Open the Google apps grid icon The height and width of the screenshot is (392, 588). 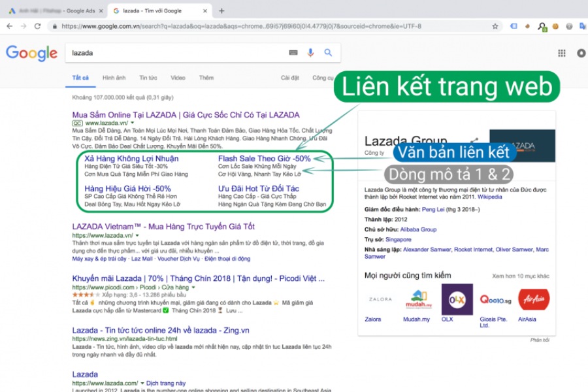[x=561, y=54]
